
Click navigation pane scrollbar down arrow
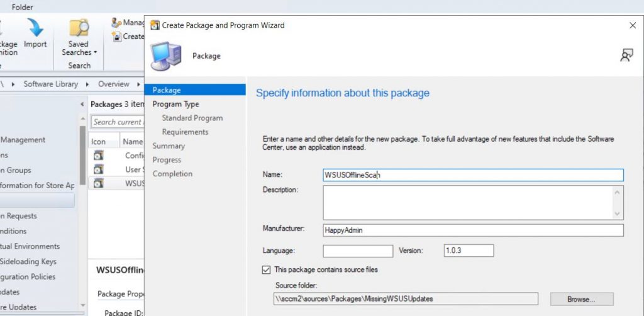(x=82, y=305)
